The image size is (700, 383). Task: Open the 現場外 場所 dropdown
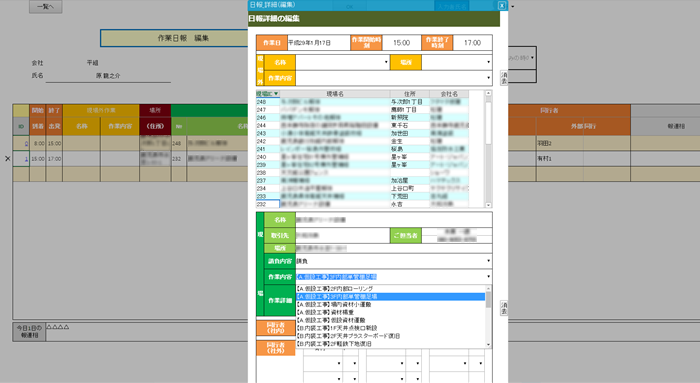tap(488, 62)
